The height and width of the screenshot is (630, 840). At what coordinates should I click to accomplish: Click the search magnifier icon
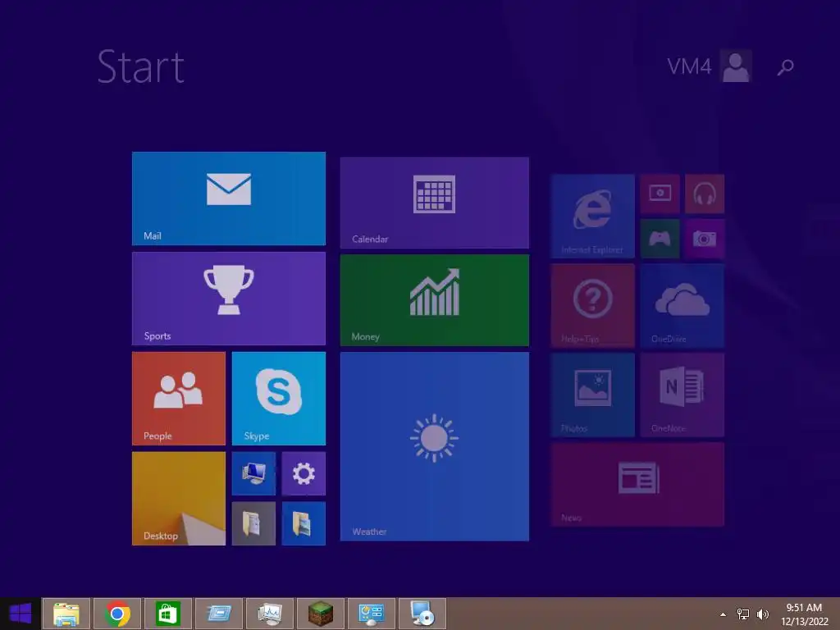785,67
